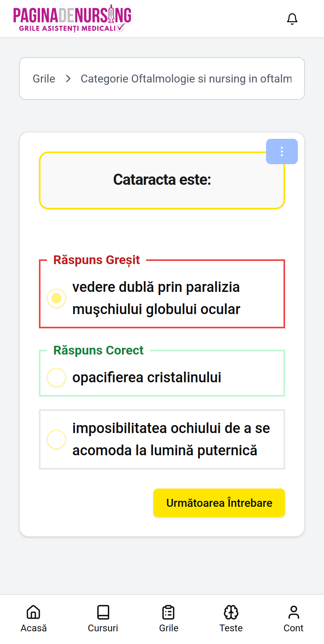Click the notification bell icon
Viewport: 324px width, 644px height.
(x=292, y=18)
